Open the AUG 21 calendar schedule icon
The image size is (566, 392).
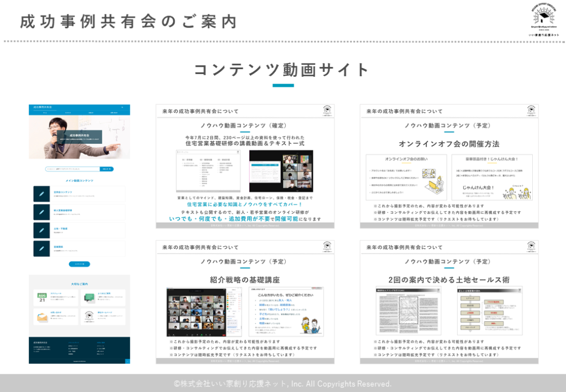[x=41, y=298]
